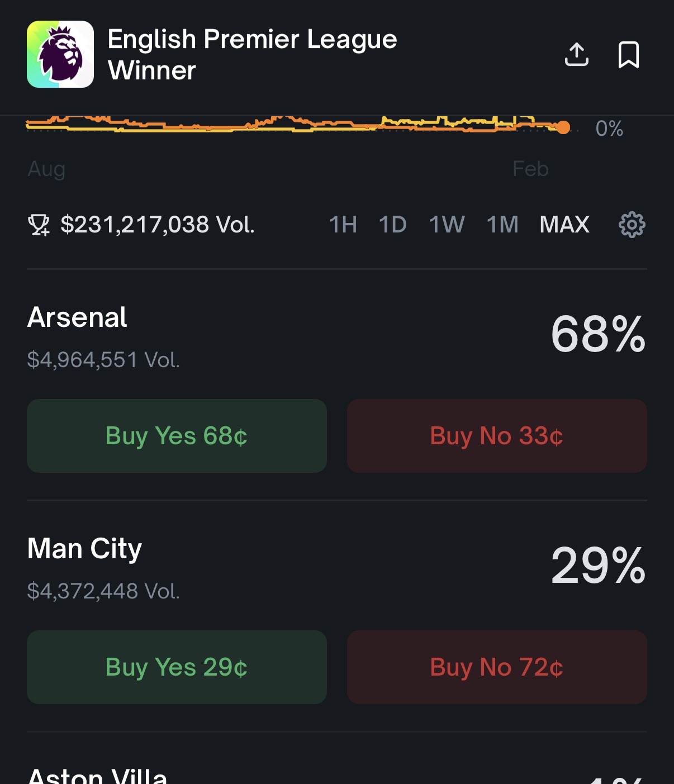Buy Yes on Man City at 29¢
Image resolution: width=674 pixels, height=784 pixels.
coord(177,667)
